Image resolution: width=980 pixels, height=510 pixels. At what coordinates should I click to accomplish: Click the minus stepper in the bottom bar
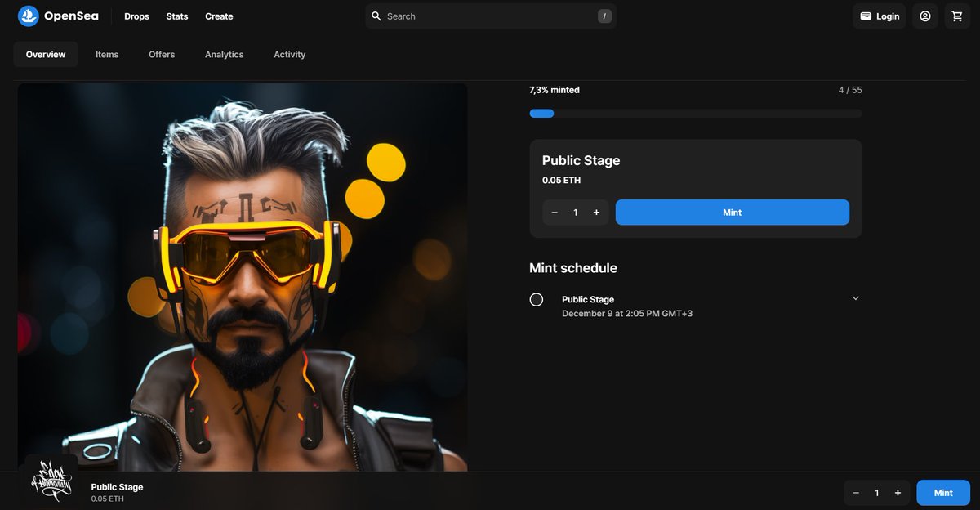(x=856, y=492)
